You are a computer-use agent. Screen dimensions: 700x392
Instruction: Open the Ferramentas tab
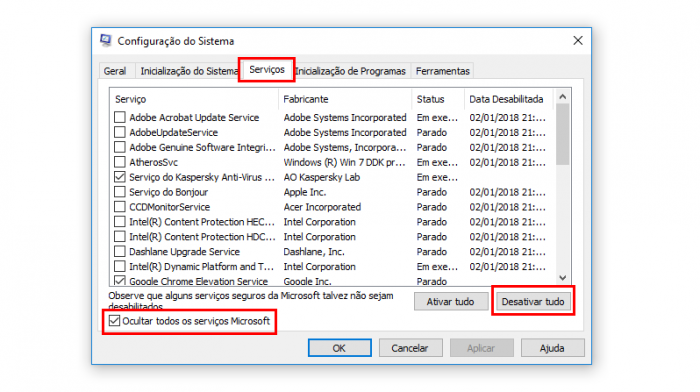pos(442,71)
